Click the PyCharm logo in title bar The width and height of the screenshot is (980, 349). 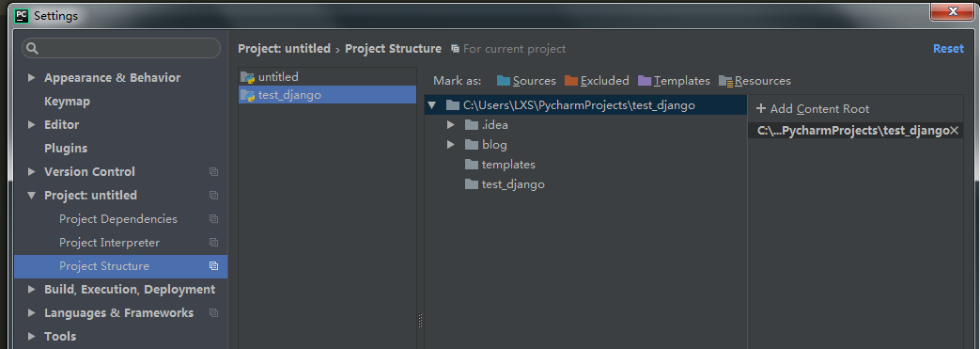point(22,15)
